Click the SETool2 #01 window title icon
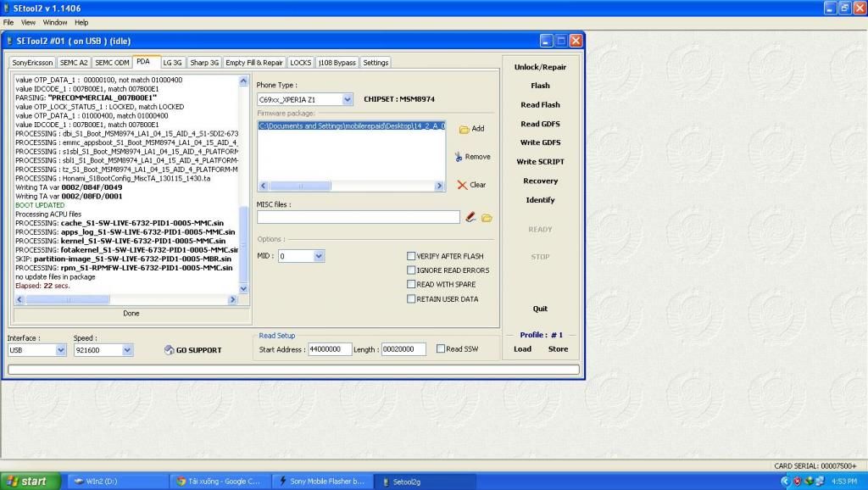 (9, 41)
